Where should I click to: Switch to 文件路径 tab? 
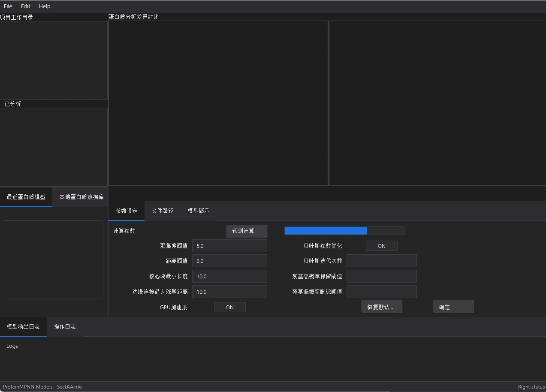pyautogui.click(x=163, y=211)
